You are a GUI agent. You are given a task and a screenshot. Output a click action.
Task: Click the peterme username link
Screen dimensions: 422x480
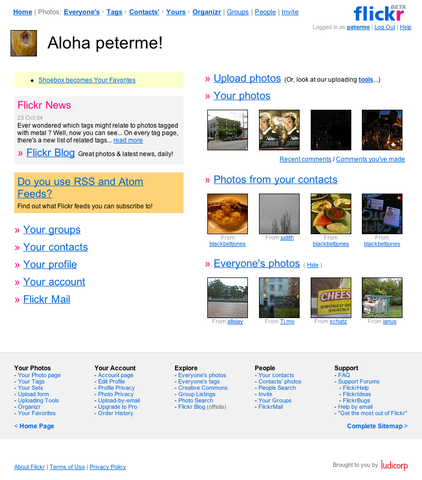(358, 27)
